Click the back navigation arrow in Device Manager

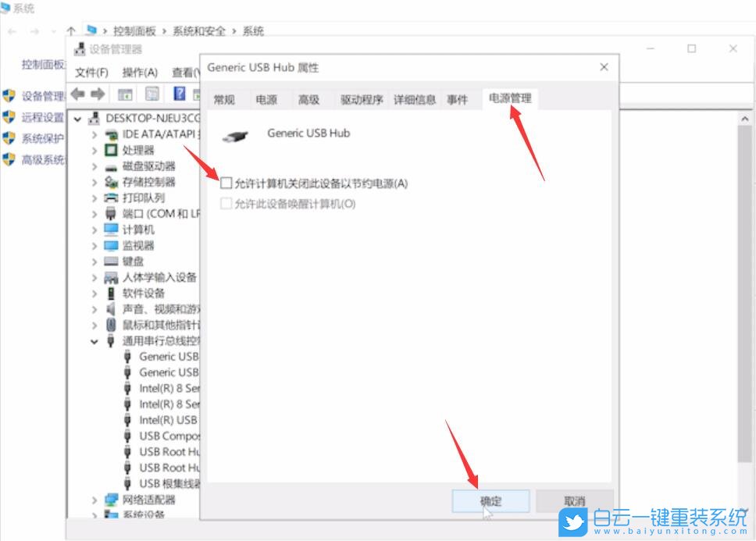pos(77,94)
